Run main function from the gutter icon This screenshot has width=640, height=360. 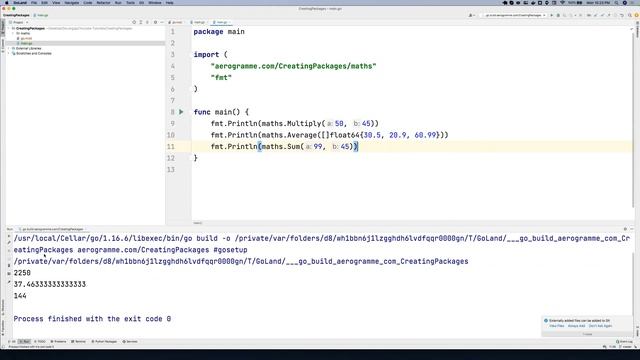pyautogui.click(x=181, y=111)
